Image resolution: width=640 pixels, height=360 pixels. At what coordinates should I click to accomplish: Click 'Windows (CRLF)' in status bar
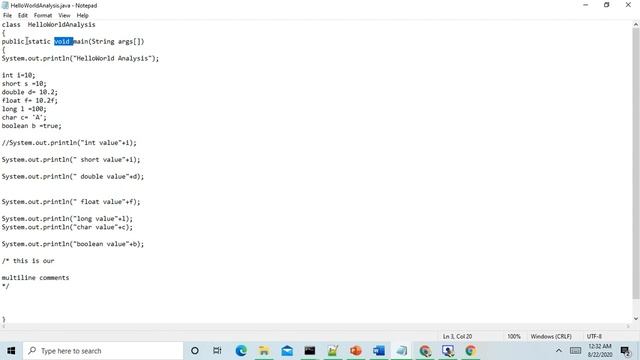click(x=551, y=336)
